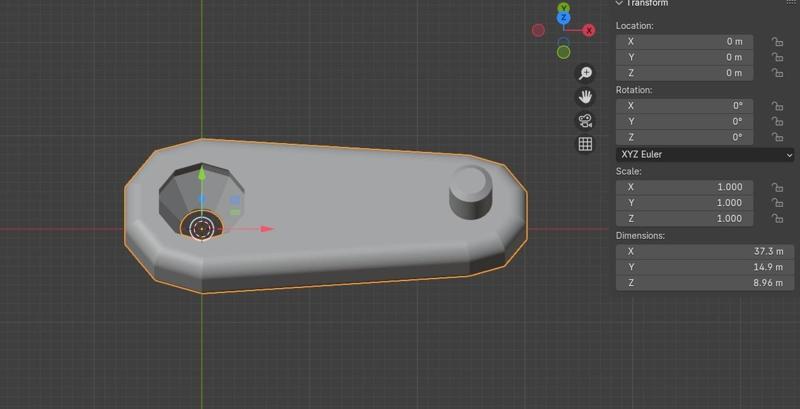Click the white move gizmo center circle
The width and height of the screenshot is (800, 409).
[202, 229]
